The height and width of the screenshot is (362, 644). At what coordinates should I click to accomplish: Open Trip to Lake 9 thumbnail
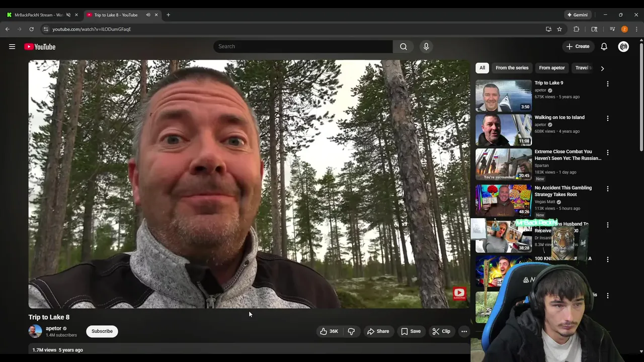pos(504,96)
